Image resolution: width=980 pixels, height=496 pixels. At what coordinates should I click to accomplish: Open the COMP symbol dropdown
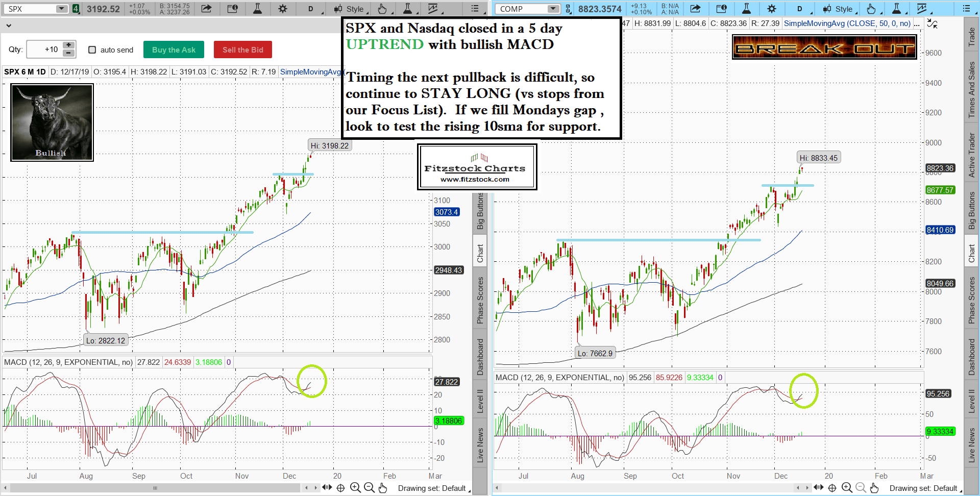[553, 9]
